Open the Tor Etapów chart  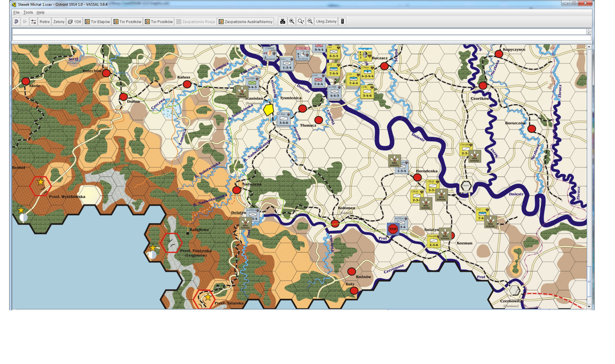click(x=98, y=22)
